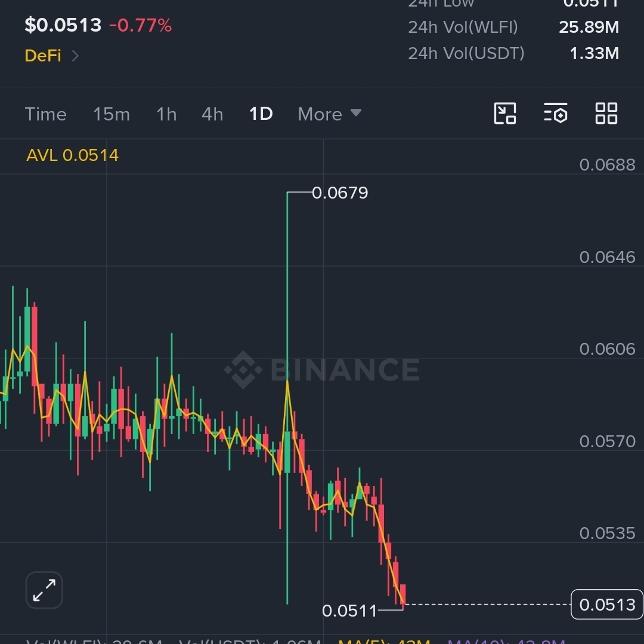Screen dimensions: 644x644
Task: Click the 0.0646 axis price label
Action: tap(607, 257)
